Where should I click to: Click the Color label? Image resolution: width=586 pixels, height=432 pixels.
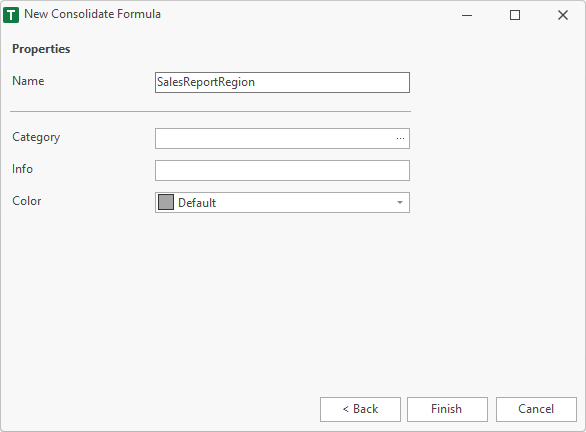coord(27,201)
